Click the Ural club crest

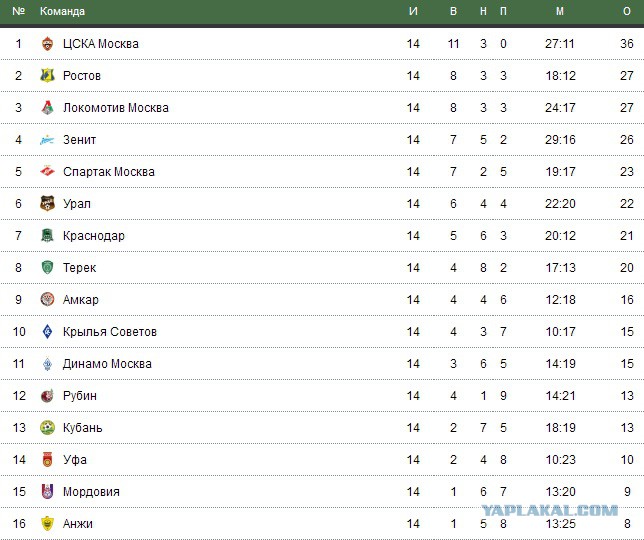pos(47,204)
